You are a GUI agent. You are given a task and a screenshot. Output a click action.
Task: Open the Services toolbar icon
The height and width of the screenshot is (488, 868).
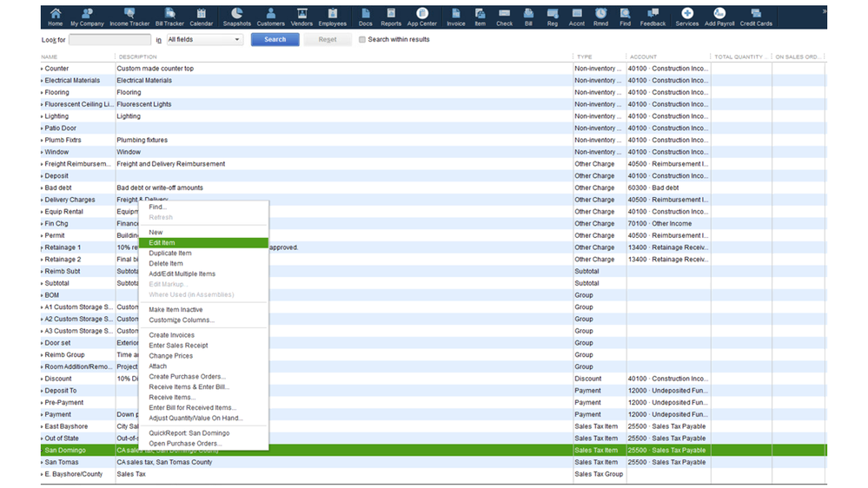[x=687, y=17]
